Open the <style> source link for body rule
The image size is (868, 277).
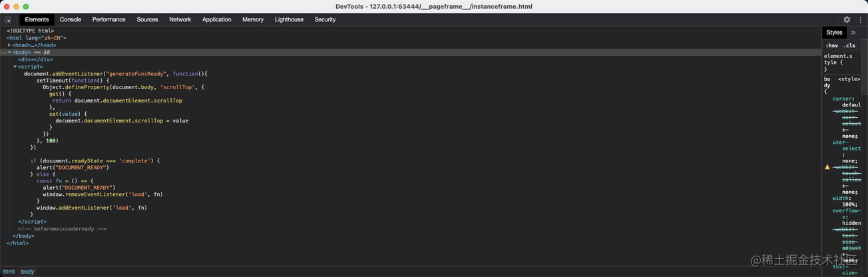click(x=849, y=79)
